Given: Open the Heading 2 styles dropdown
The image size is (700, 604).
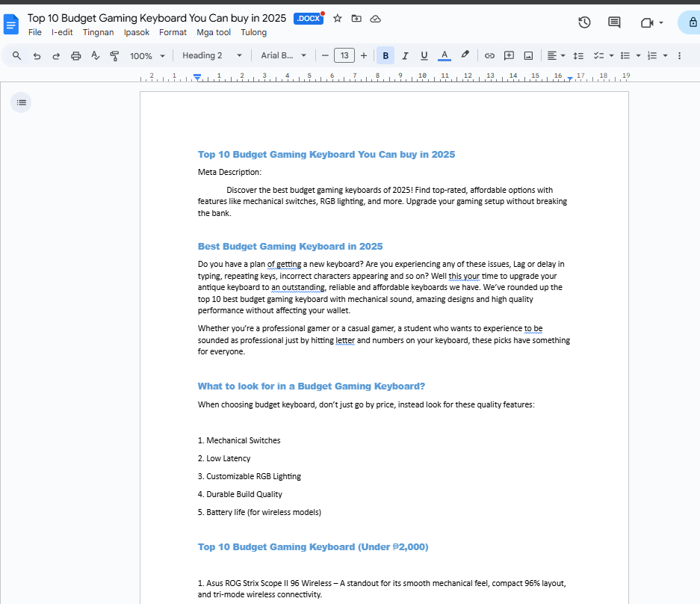Looking at the screenshot, I should point(212,55).
